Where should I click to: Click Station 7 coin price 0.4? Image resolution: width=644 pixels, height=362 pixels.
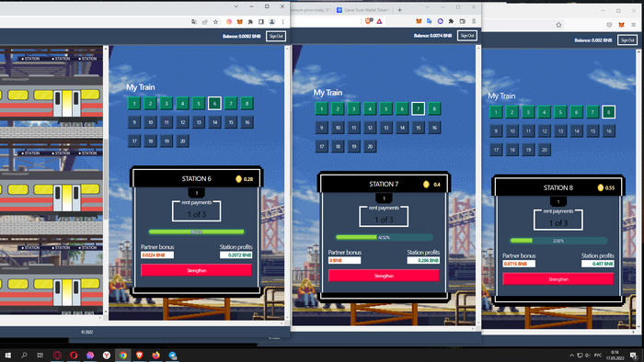(x=431, y=185)
